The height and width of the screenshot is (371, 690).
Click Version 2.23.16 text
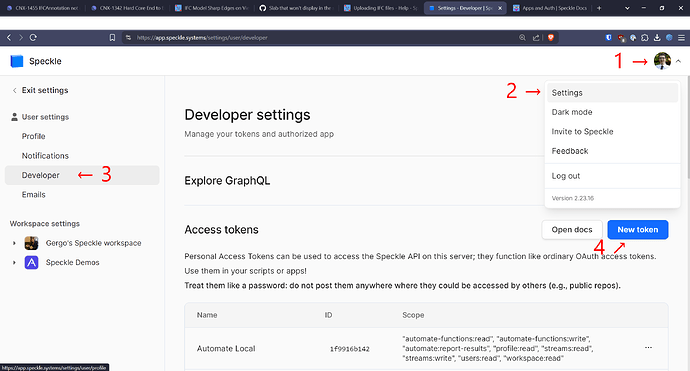point(573,198)
